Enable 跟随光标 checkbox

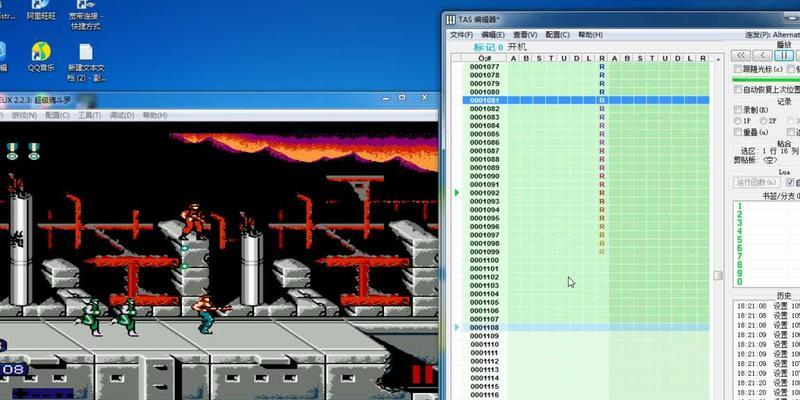[737, 69]
